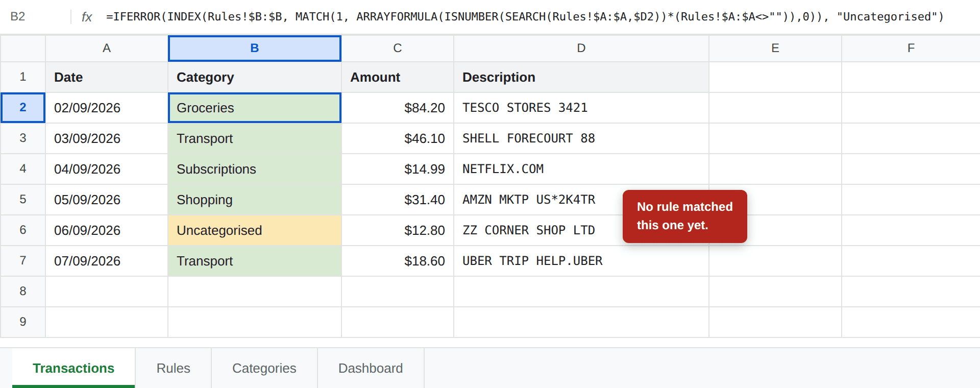This screenshot has height=388, width=980.
Task: Click the Category header cell
Action: [255, 77]
